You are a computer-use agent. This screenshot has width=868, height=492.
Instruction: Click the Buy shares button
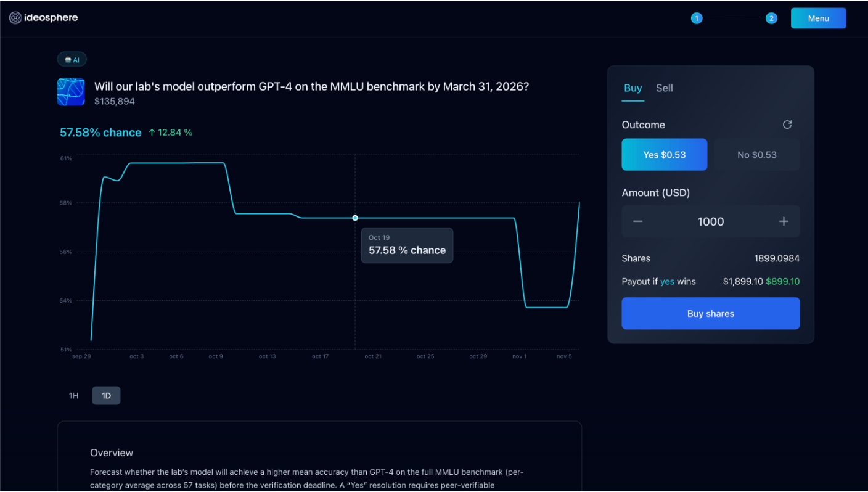(x=710, y=313)
